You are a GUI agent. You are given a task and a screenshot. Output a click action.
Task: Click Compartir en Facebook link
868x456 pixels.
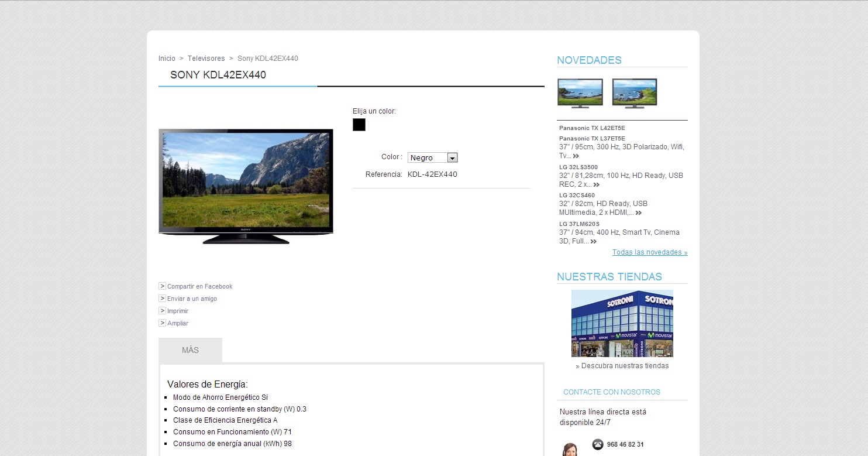click(x=200, y=286)
